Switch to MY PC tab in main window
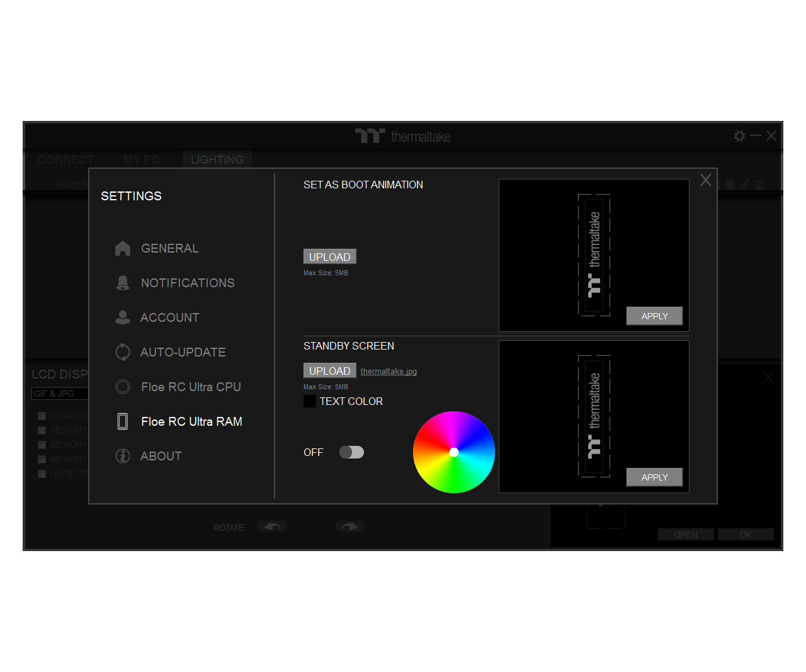Viewport: 806px width, 672px height. tap(141, 160)
